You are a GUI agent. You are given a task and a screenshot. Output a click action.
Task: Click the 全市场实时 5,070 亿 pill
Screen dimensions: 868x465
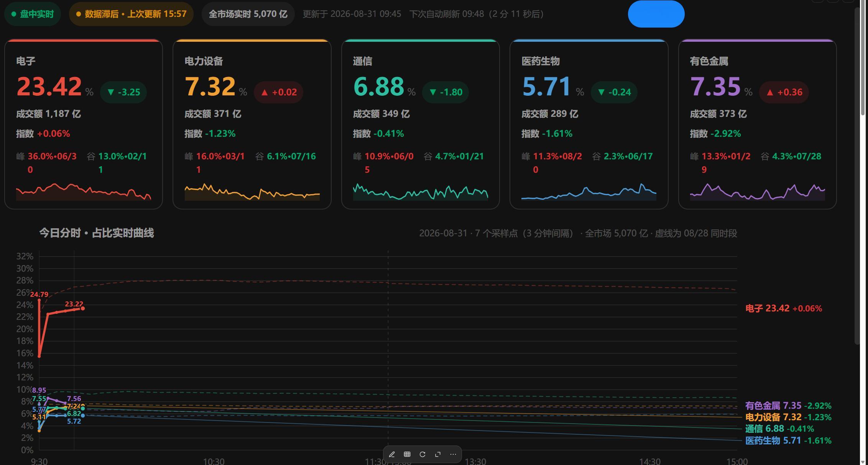click(x=248, y=14)
